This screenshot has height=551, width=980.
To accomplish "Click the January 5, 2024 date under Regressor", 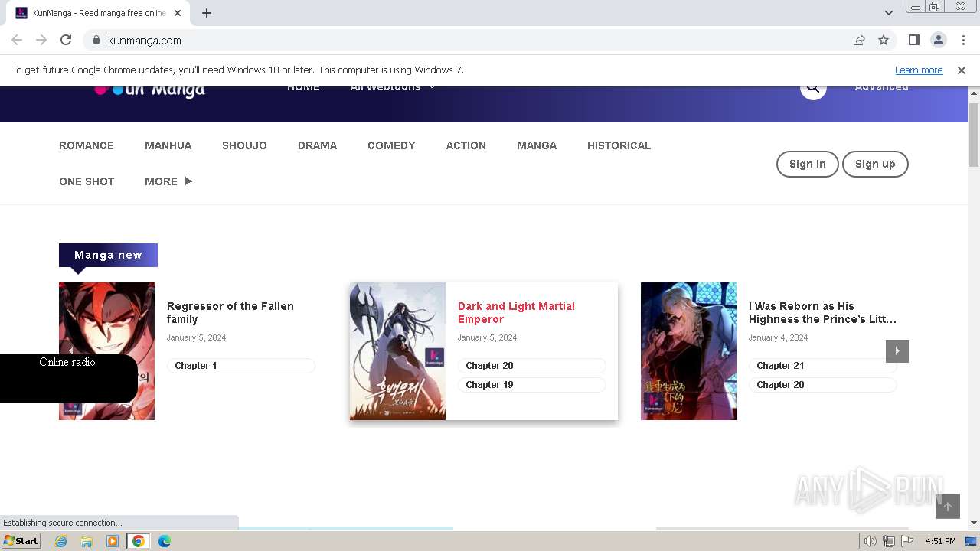I will pyautogui.click(x=197, y=337).
